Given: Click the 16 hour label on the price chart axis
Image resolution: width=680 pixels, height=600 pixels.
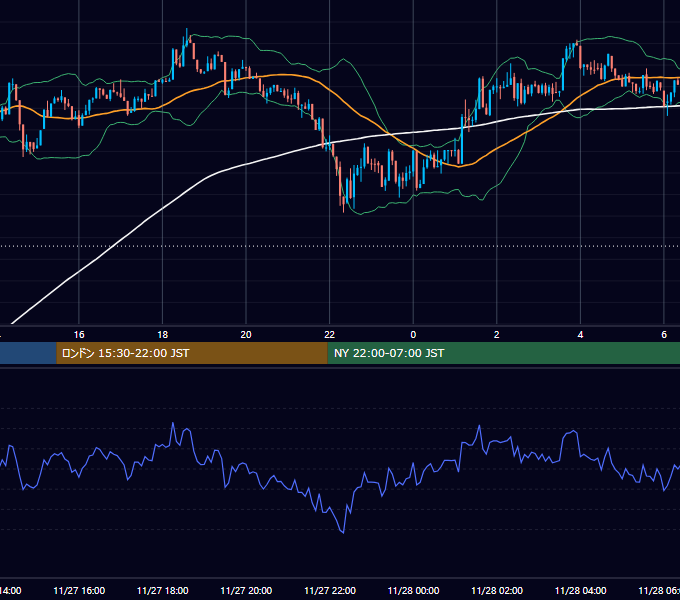Looking at the screenshot, I should pos(79,335).
